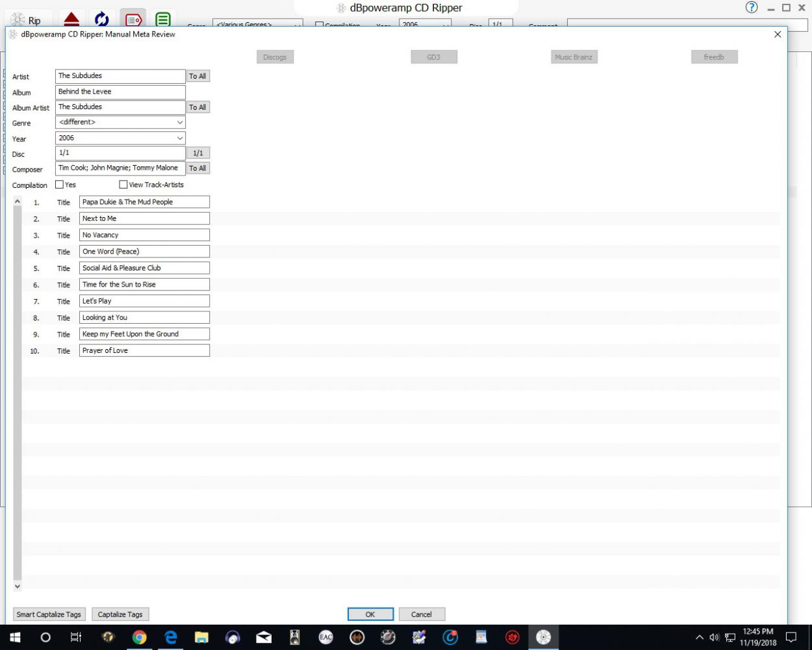Viewport: 812px width, 650px height.
Task: Open File Explorer from the taskbar
Action: (201, 637)
